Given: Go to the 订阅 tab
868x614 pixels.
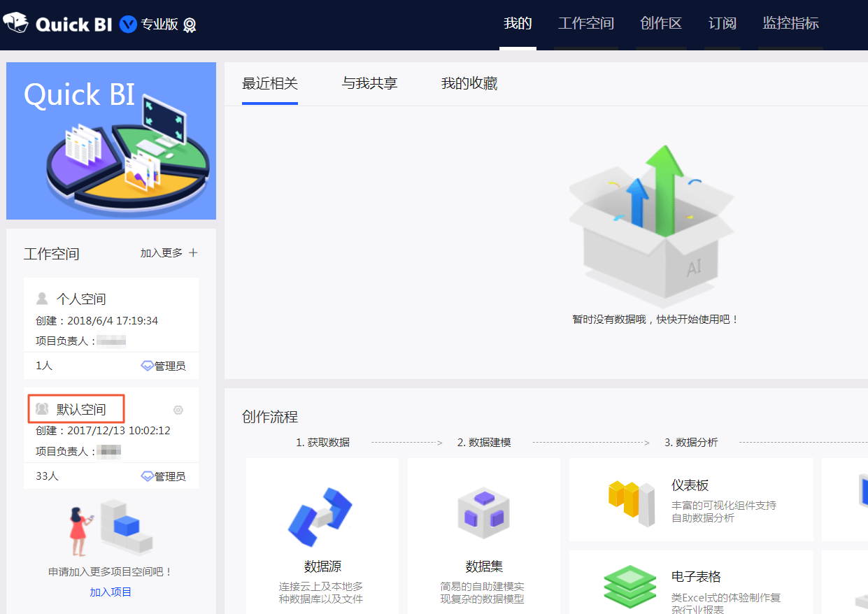Looking at the screenshot, I should (x=723, y=23).
